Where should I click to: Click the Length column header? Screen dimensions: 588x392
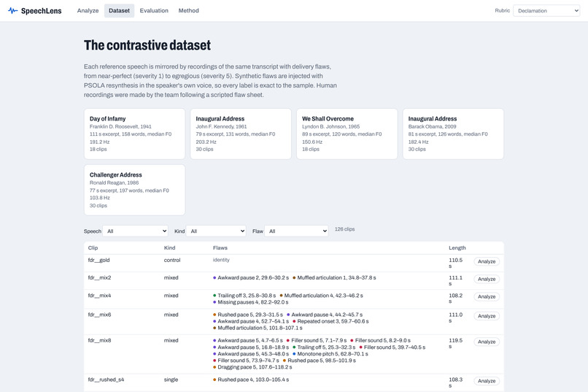[x=457, y=247]
